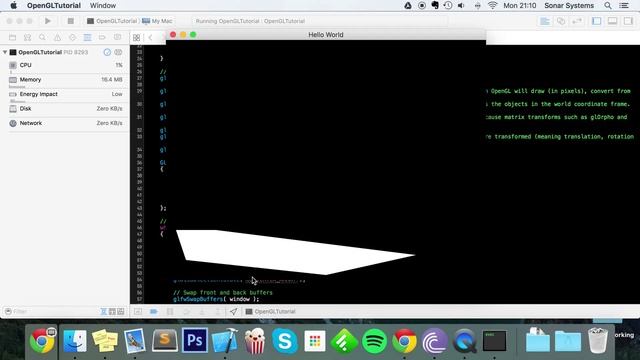Open the OpenGLTutorial app menu

[x=54, y=6]
